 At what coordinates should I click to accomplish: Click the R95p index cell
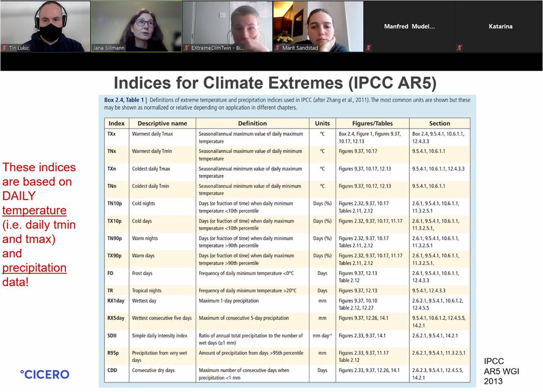pos(117,356)
